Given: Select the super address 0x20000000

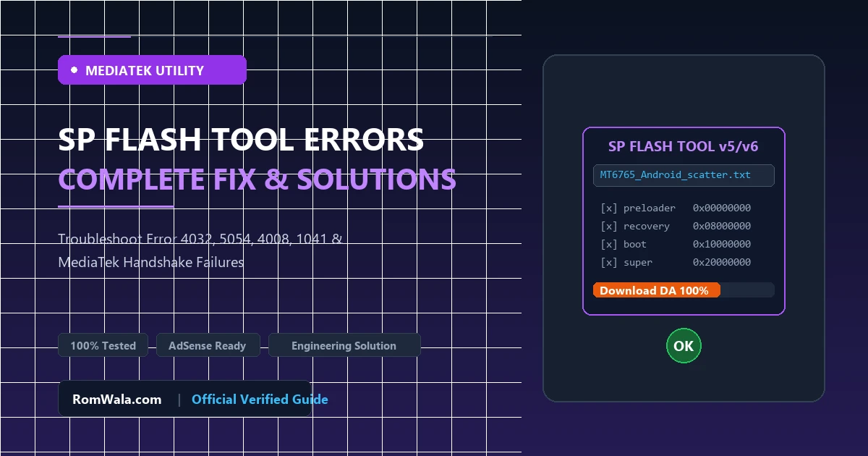Looking at the screenshot, I should [722, 262].
